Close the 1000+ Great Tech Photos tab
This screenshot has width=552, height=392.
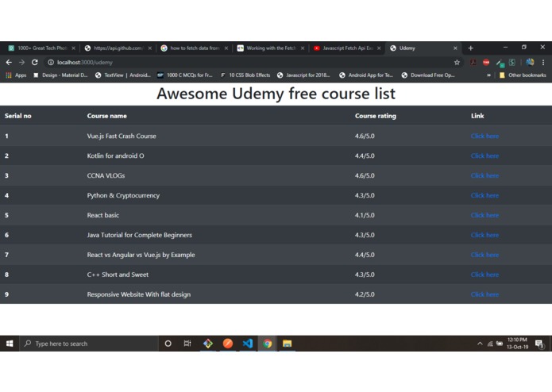point(73,48)
